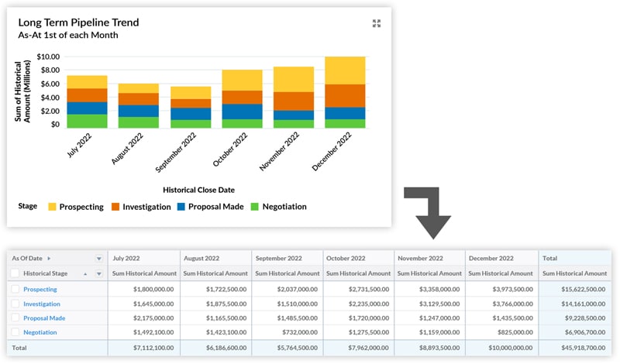The width and height of the screenshot is (620, 364).
Task: Click the yellow Prospecting legend swatch
Action: coord(52,207)
